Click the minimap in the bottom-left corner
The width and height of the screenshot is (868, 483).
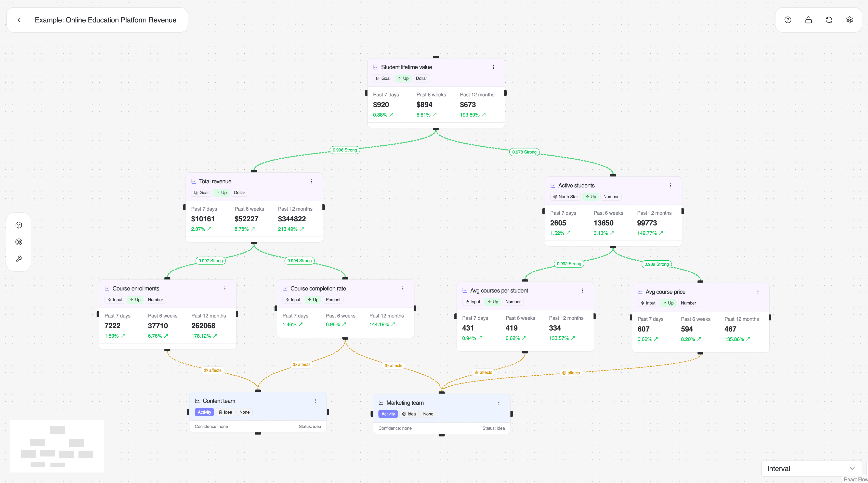coord(57,446)
